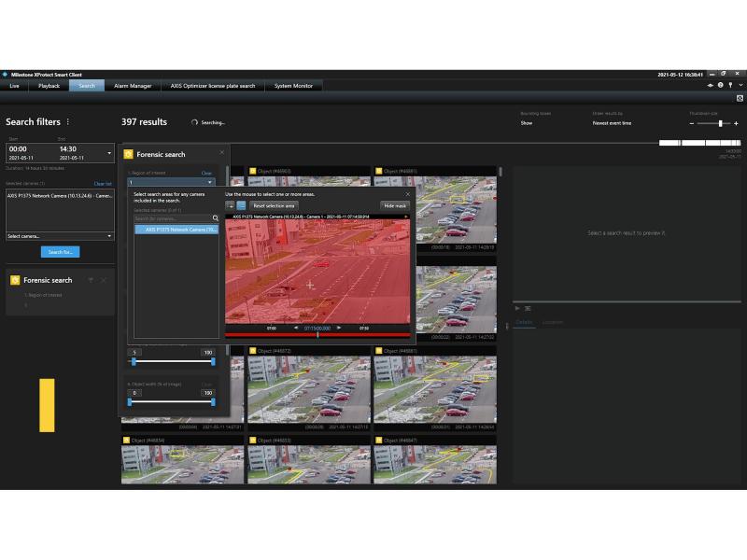This screenshot has height=560, width=747.
Task: Toggle bounding boxes Show option
Action: (527, 123)
